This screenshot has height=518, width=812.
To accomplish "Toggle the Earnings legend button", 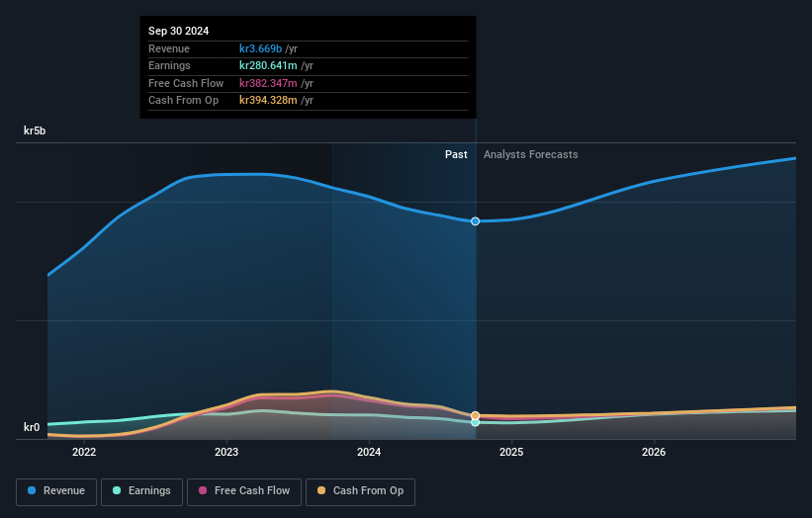I will (x=141, y=491).
